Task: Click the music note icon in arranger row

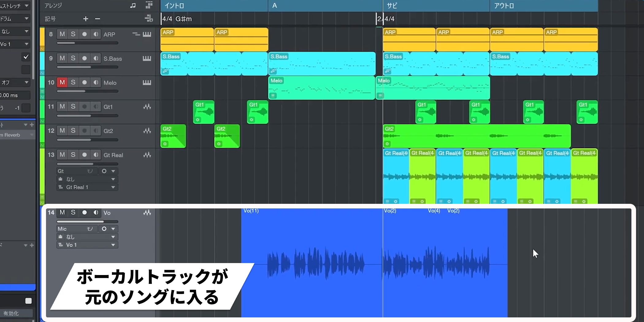Action: click(x=133, y=6)
